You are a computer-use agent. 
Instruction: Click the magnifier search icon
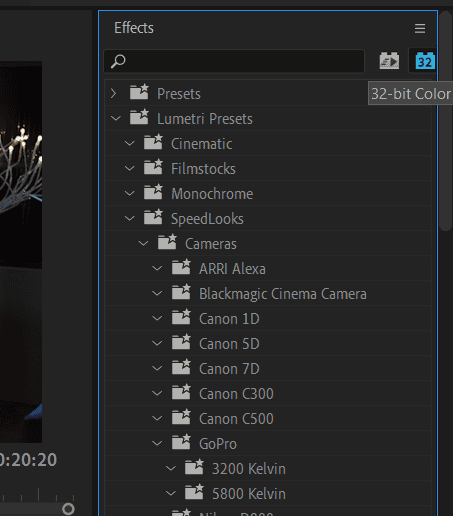(x=118, y=61)
